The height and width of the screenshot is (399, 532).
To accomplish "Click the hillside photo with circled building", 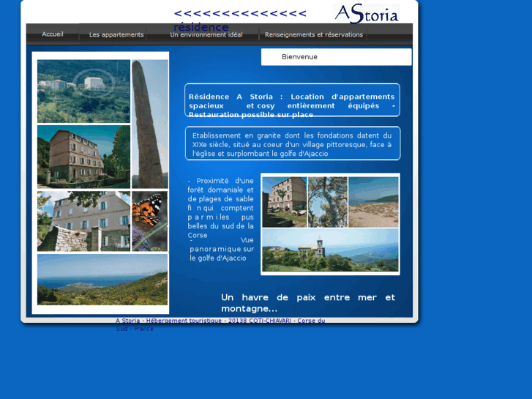I will [83, 91].
